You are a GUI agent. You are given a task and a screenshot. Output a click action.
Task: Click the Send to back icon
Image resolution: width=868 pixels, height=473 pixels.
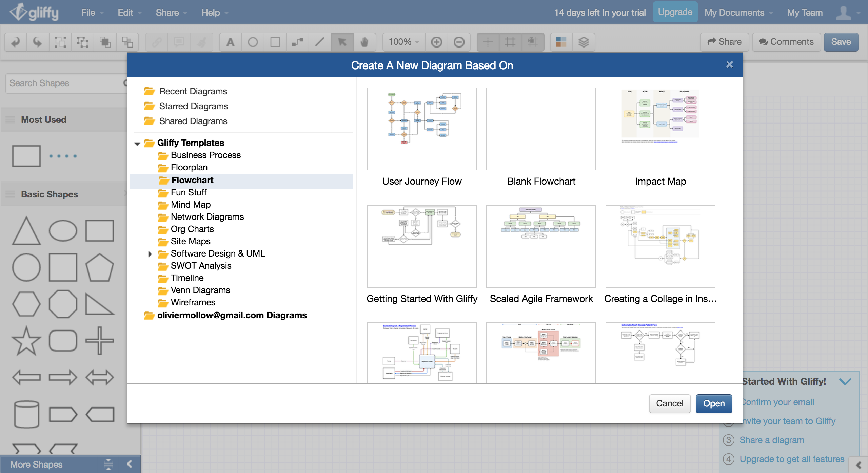pos(127,42)
